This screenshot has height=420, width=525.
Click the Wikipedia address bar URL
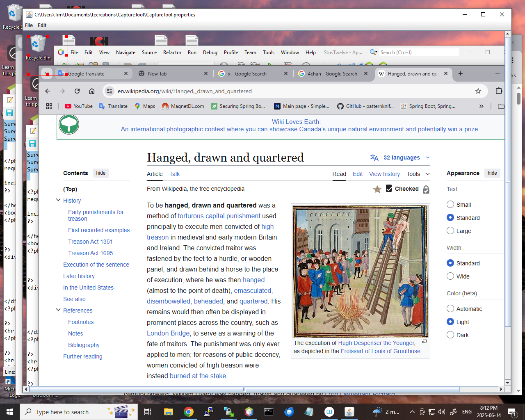185,91
